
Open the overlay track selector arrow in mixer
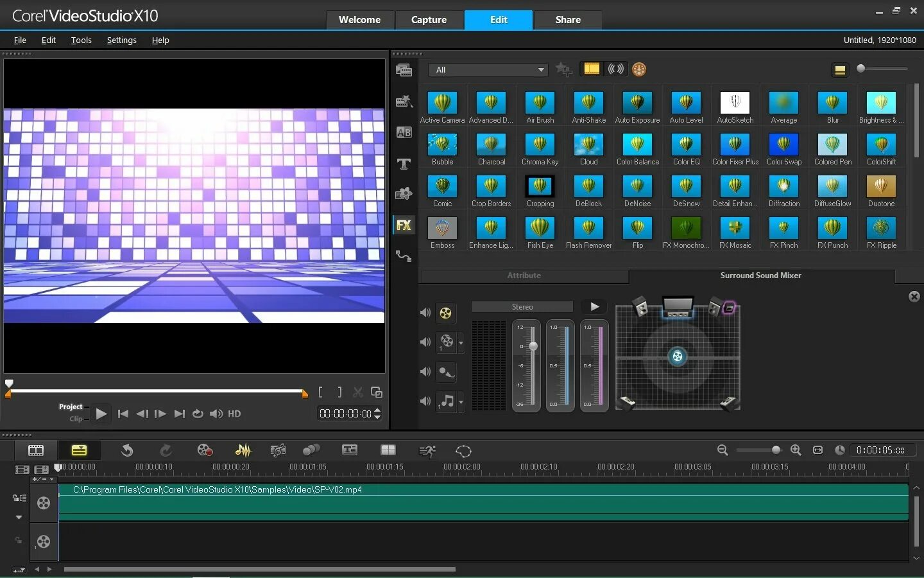point(461,343)
